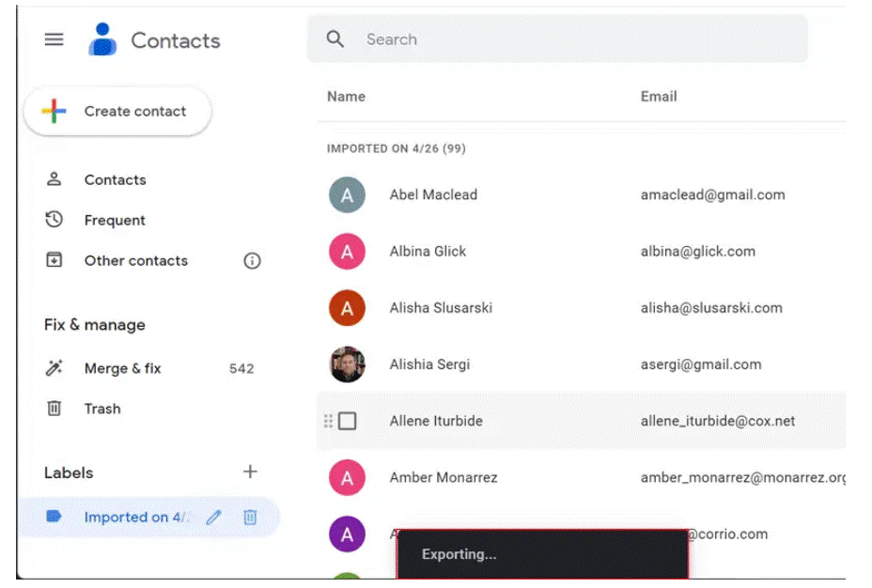The height and width of the screenshot is (588, 872).
Task: Click email amber_monarrez@monarrez.org
Action: click(743, 477)
